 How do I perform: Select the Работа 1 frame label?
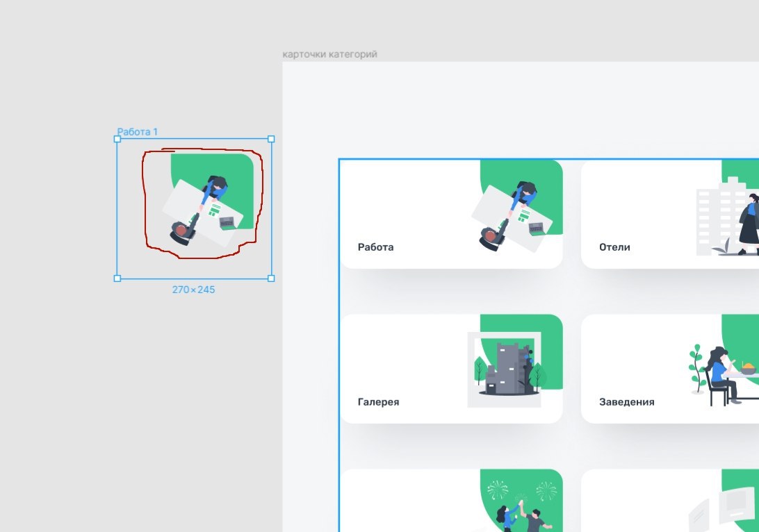click(x=138, y=131)
